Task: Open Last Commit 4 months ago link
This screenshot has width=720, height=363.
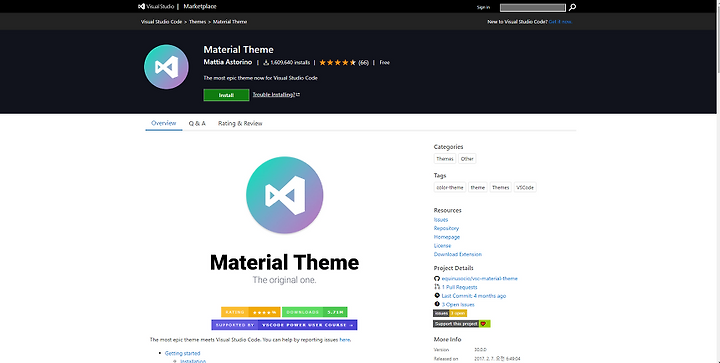Action: pos(474,296)
